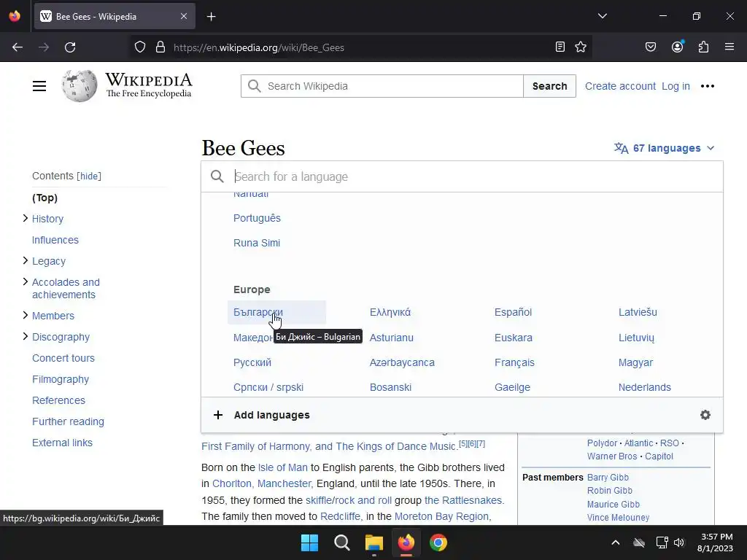Screen dimensions: 747x560
Task: Click the Search button
Action: 550,86
